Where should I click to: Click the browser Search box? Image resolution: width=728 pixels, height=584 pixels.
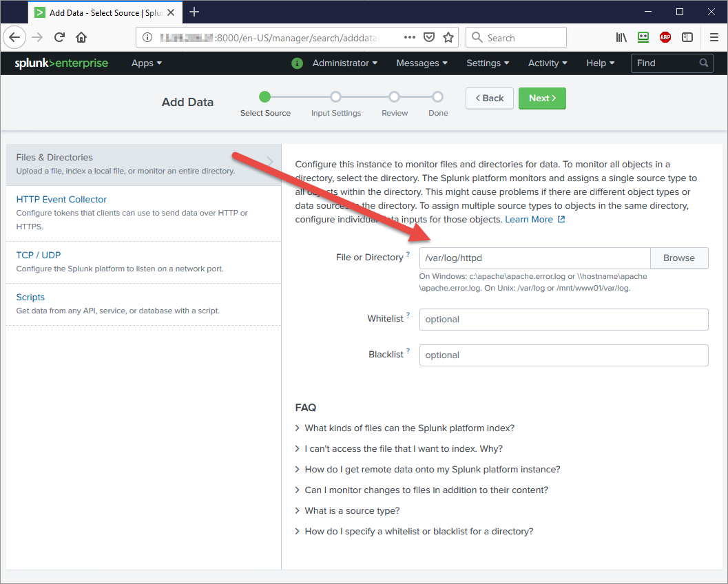coord(516,38)
